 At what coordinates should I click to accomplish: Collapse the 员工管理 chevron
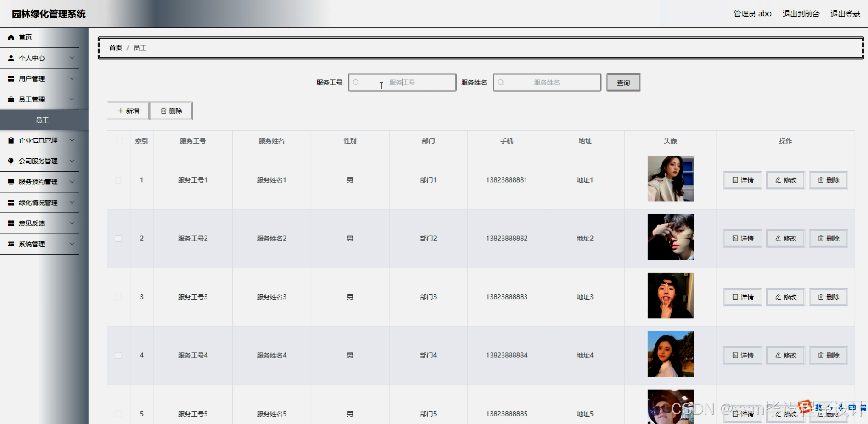click(x=72, y=100)
